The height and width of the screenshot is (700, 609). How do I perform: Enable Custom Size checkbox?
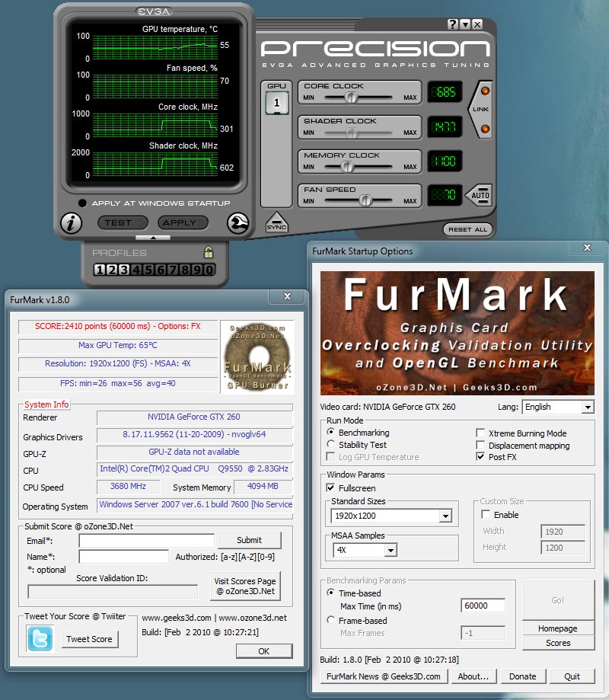tap(486, 515)
